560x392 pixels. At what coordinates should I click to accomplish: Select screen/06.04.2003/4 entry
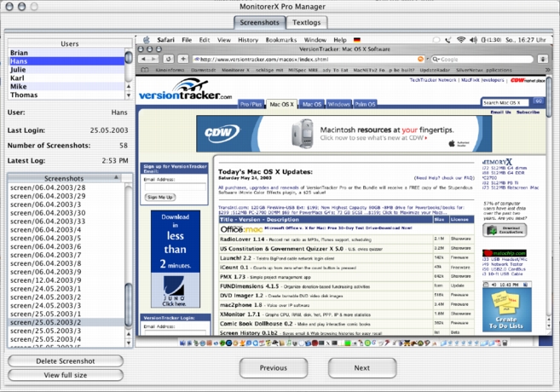[x=66, y=229]
